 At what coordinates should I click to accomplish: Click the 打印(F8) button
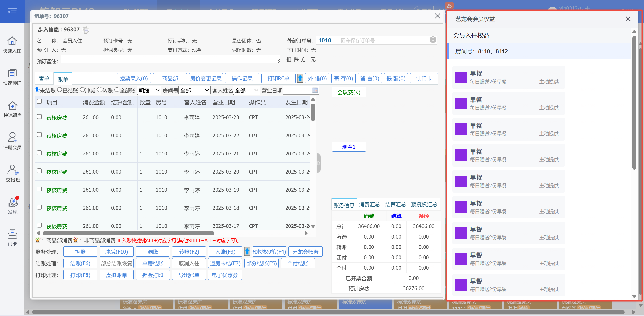[80, 275]
